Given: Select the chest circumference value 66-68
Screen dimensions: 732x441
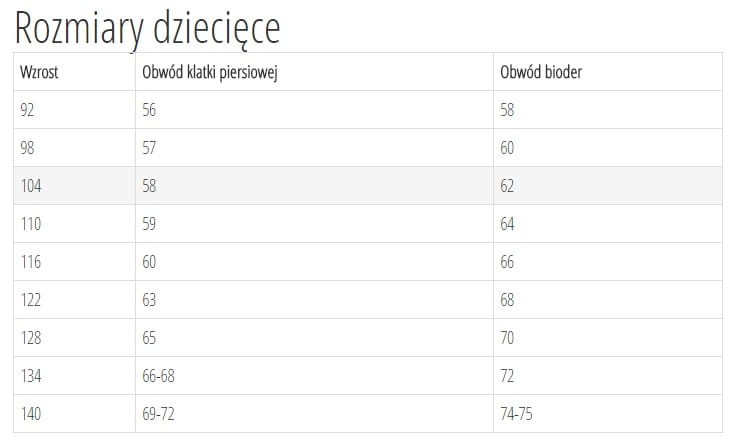Looking at the screenshot, I should (159, 376).
